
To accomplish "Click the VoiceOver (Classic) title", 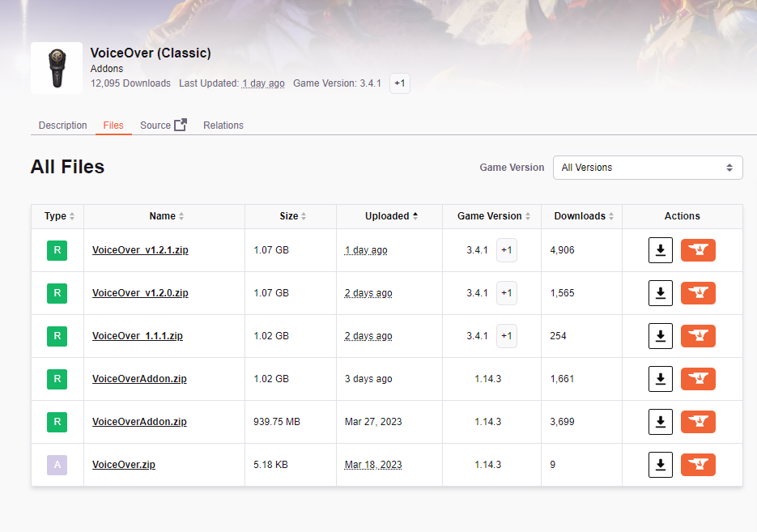I will point(151,53).
